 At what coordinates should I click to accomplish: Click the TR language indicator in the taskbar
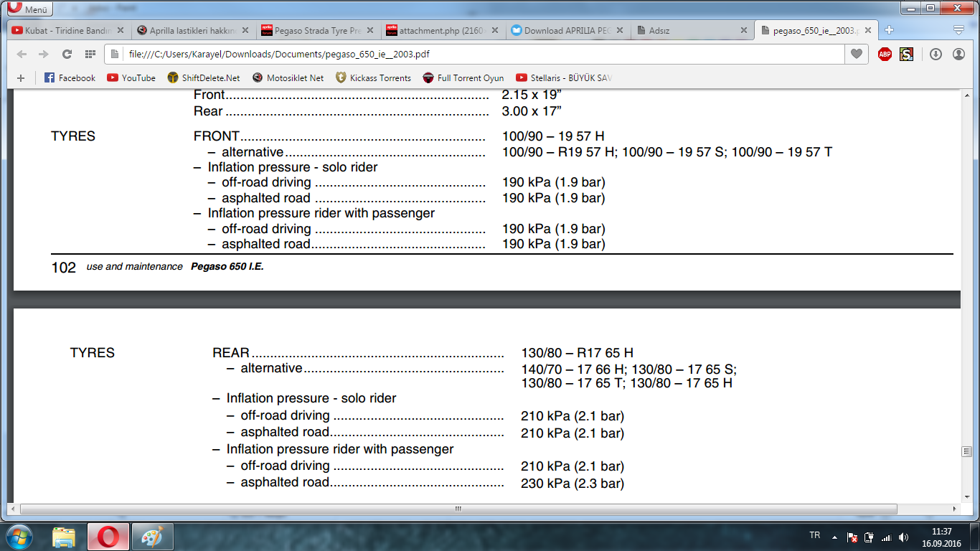pos(814,536)
